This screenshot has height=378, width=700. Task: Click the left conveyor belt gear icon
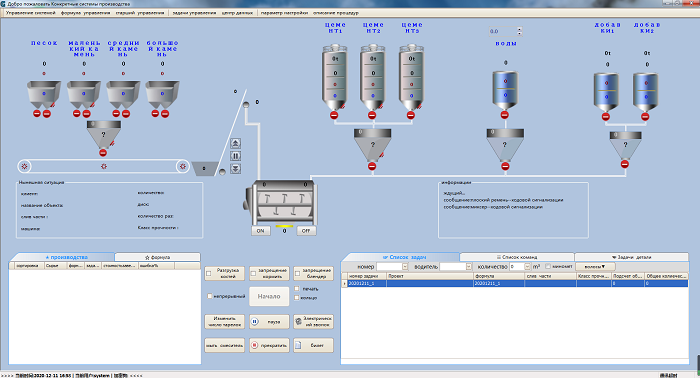point(25,166)
